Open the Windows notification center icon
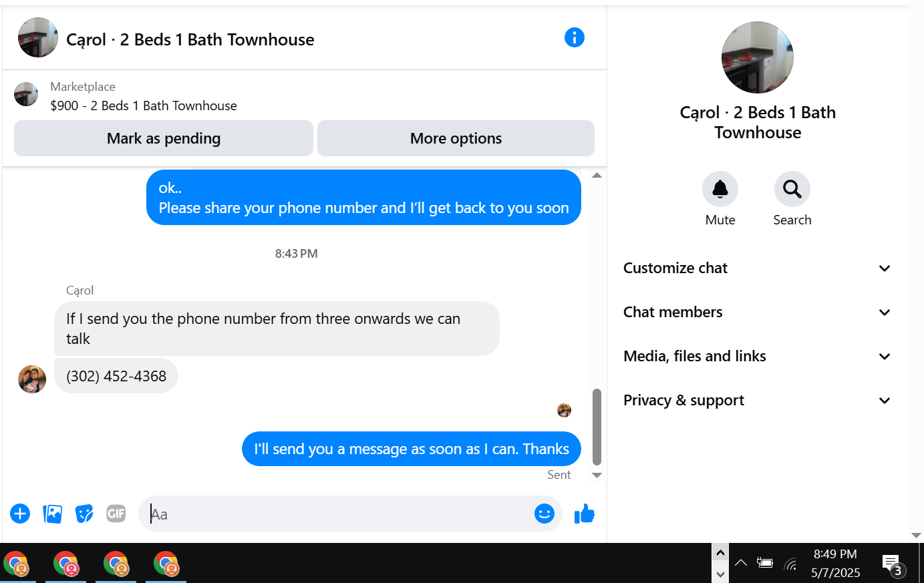 pyautogui.click(x=892, y=563)
